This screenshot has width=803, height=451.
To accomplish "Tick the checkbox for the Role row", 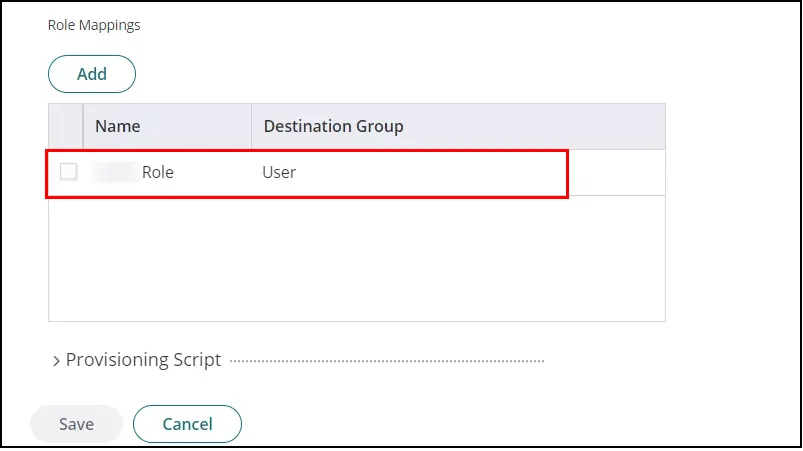I will pos(69,171).
